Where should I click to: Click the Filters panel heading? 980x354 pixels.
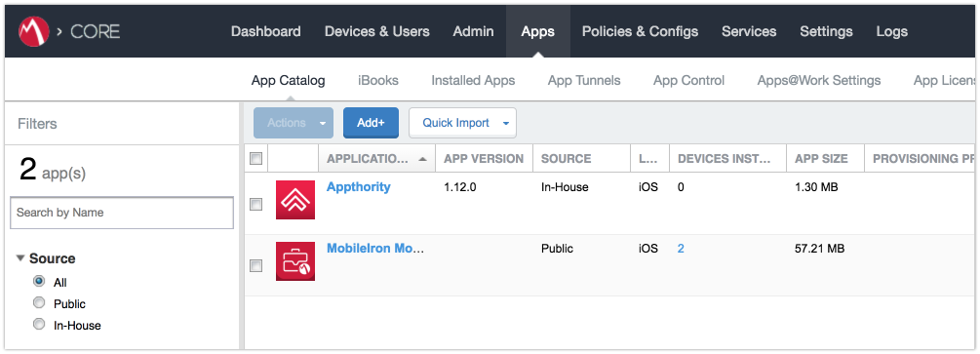37,124
